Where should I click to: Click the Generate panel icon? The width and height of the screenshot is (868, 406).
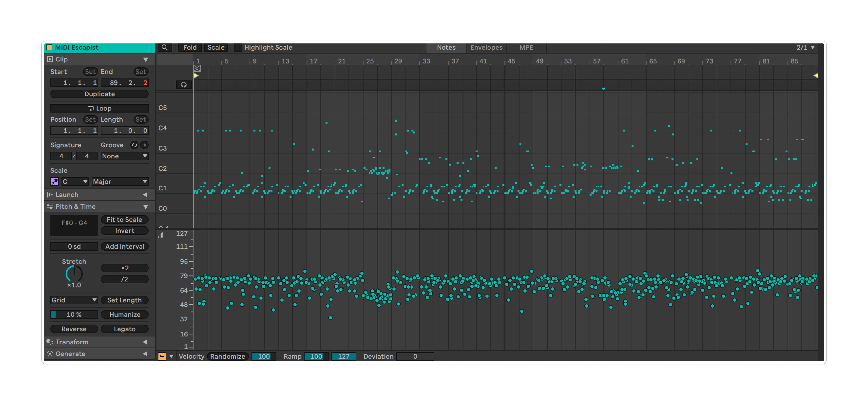(x=50, y=354)
